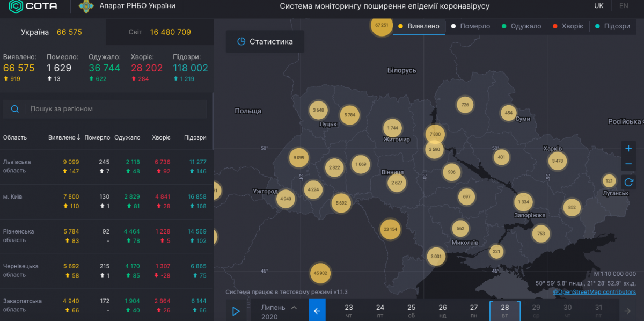The width and height of the screenshot is (644, 321).
Task: Switch to the Україна tab
Action: pyautogui.click(x=52, y=32)
